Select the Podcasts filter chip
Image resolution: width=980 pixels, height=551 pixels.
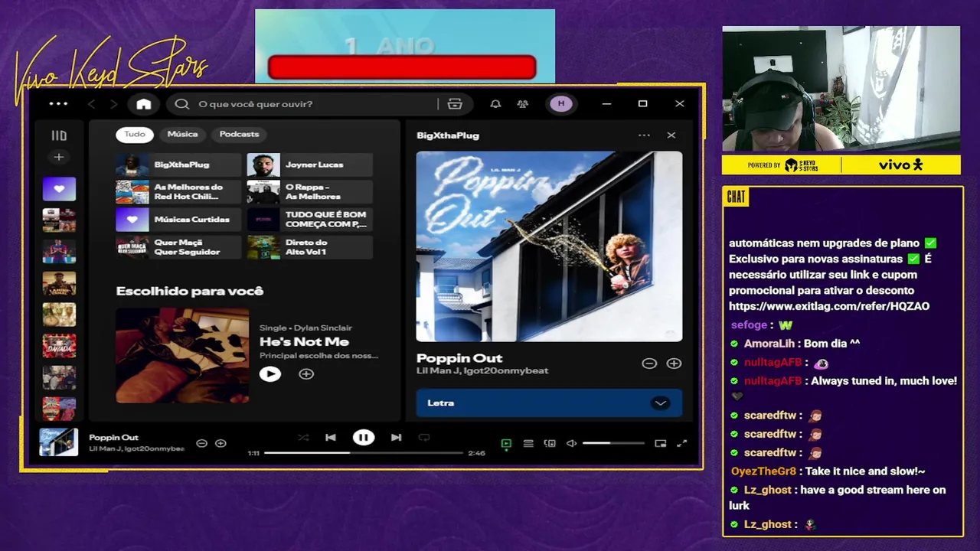point(239,135)
